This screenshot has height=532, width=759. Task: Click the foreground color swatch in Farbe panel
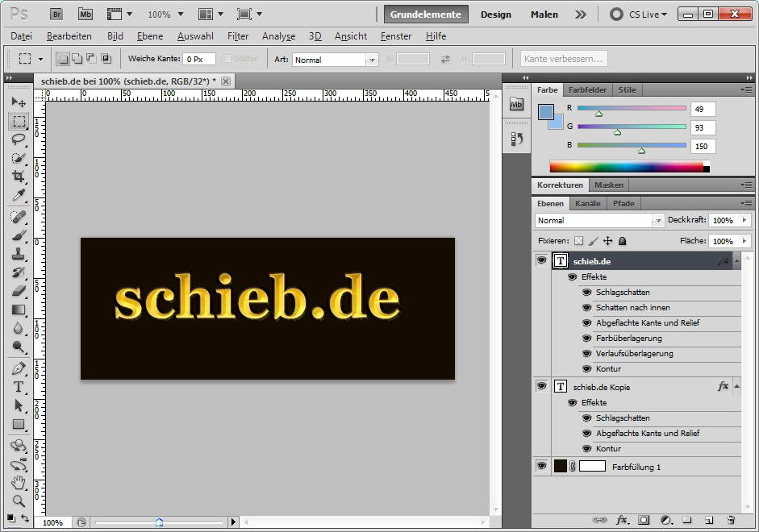pyautogui.click(x=546, y=112)
